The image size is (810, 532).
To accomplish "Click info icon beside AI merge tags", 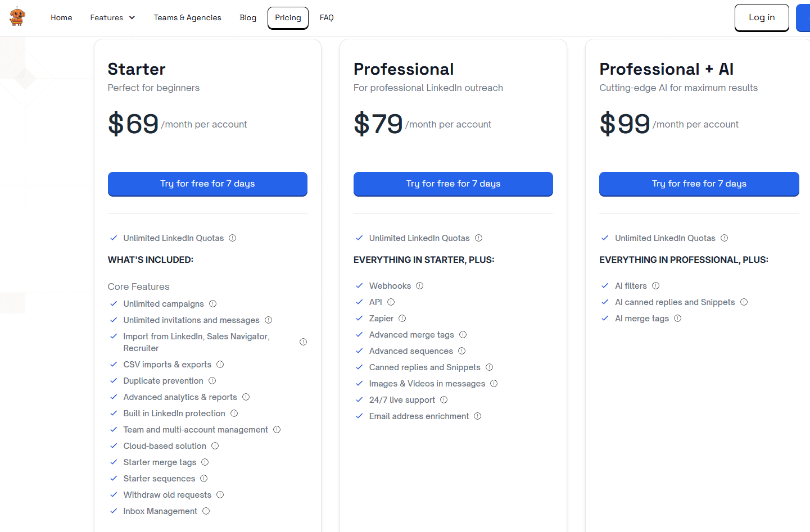I will 678,319.
